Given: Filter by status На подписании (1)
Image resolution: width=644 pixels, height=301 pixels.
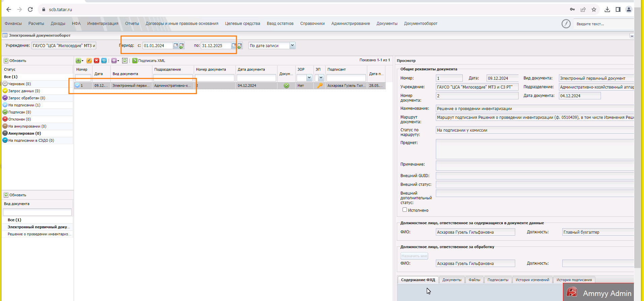Looking at the screenshot, I should (37, 105).
